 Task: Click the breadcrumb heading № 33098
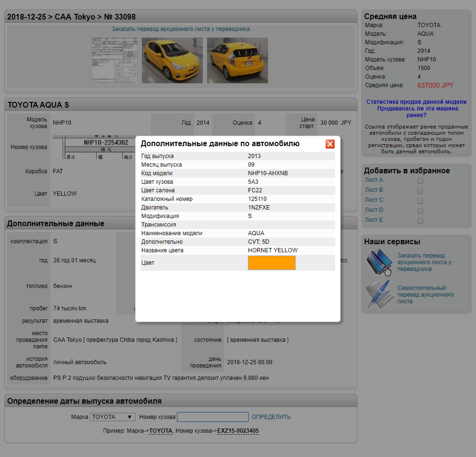pos(120,17)
